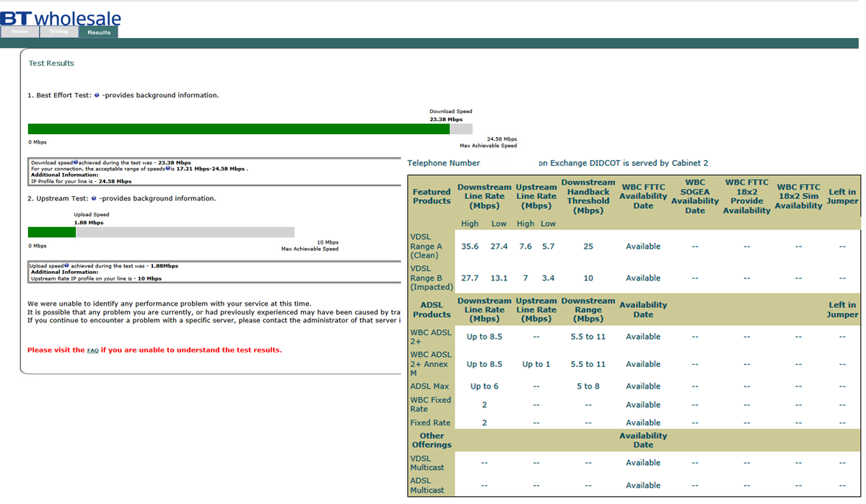
Task: Click the VDSL Range A (Clean) row label
Action: click(x=426, y=246)
